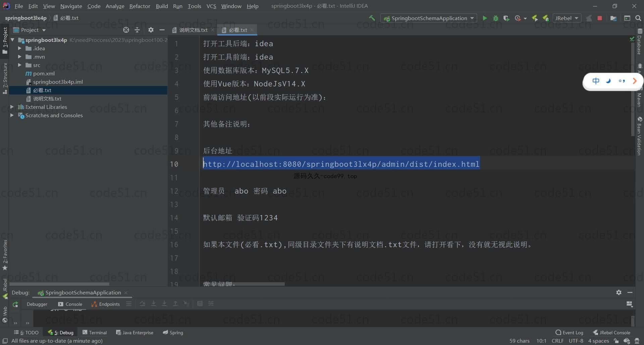
Task: Open SpringbootSchemaApplication run configuration dropdown
Action: click(429, 18)
